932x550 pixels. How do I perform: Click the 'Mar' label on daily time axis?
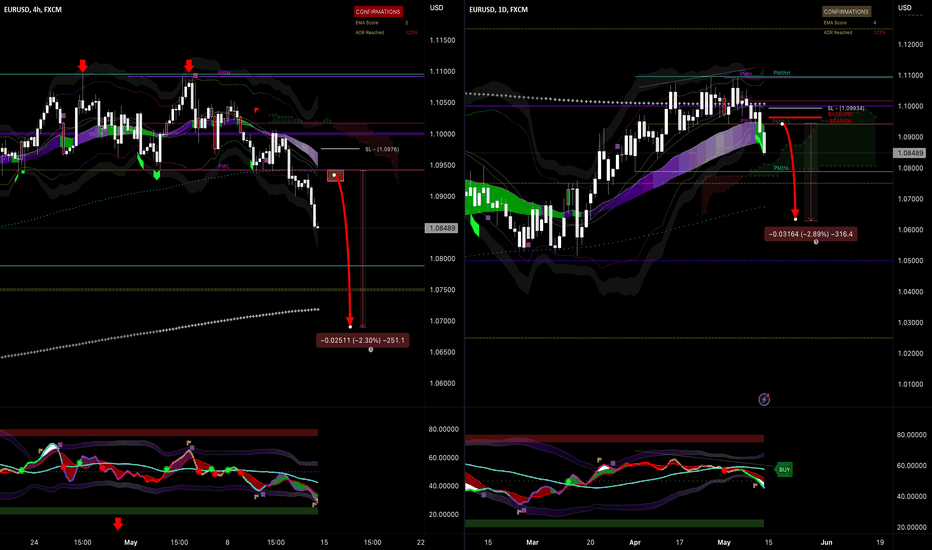(532, 542)
